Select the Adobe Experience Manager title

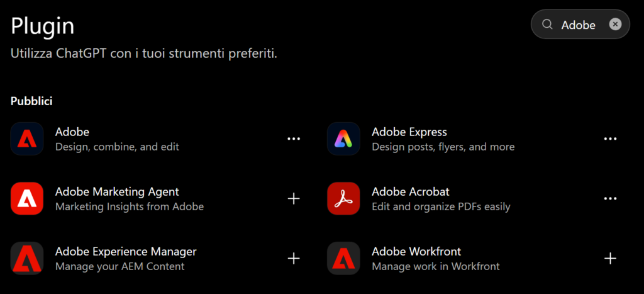coord(126,251)
